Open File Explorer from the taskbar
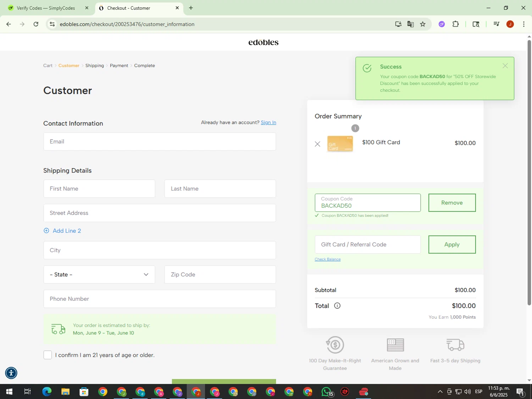Viewport: 532px width, 399px height. [65, 392]
